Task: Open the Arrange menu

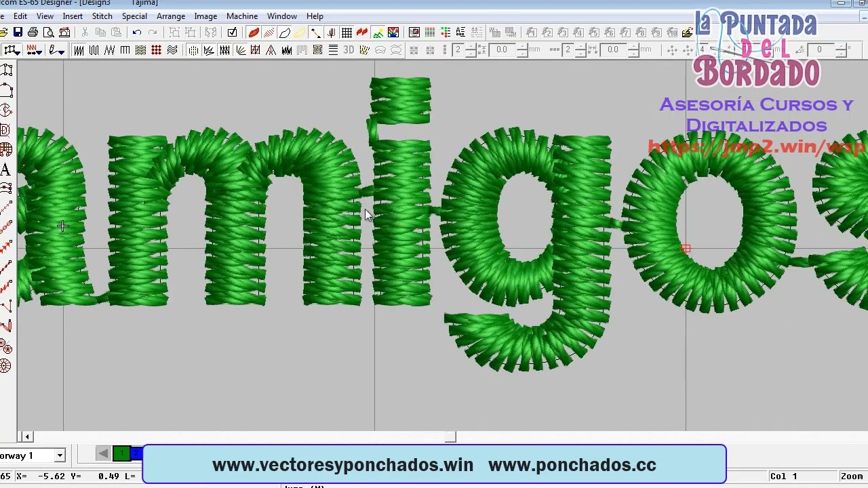Action: coord(171,16)
